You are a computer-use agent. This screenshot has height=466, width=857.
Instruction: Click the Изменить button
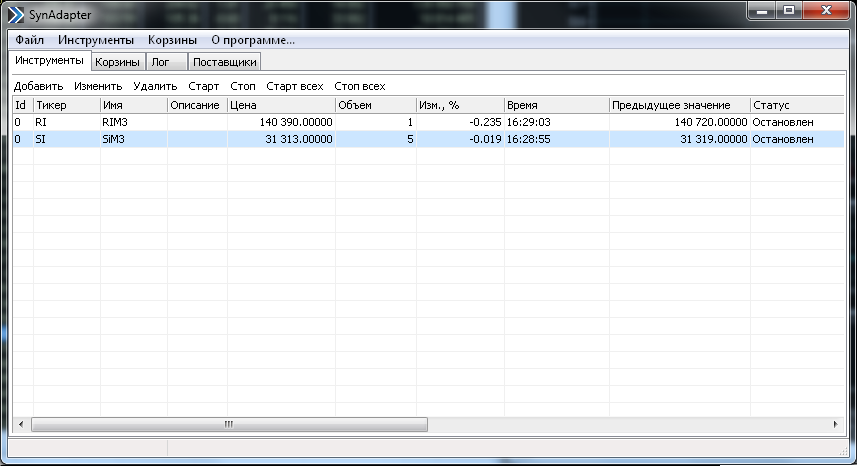98,86
